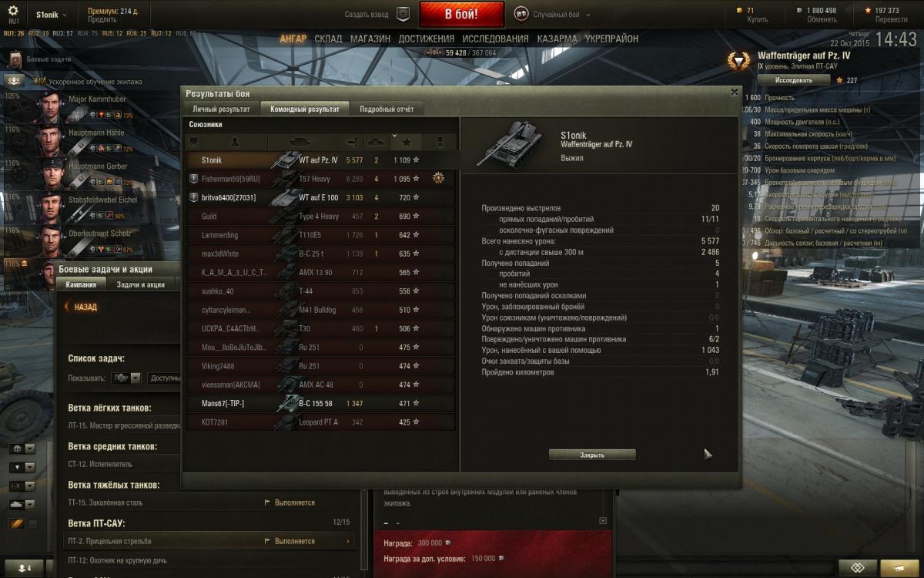Image resolution: width=924 pixels, height=578 pixels.
Task: Click the platoon creation shield icon
Action: coord(403,14)
